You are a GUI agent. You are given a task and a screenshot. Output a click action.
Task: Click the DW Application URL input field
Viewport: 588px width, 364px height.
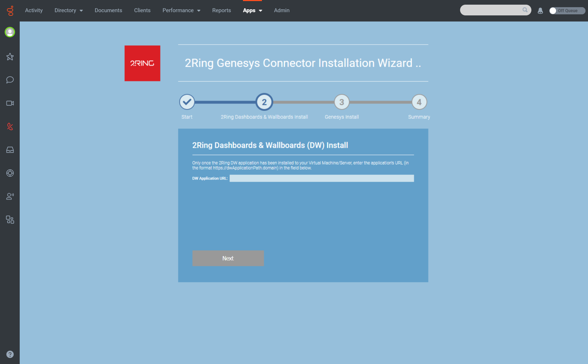(321, 178)
